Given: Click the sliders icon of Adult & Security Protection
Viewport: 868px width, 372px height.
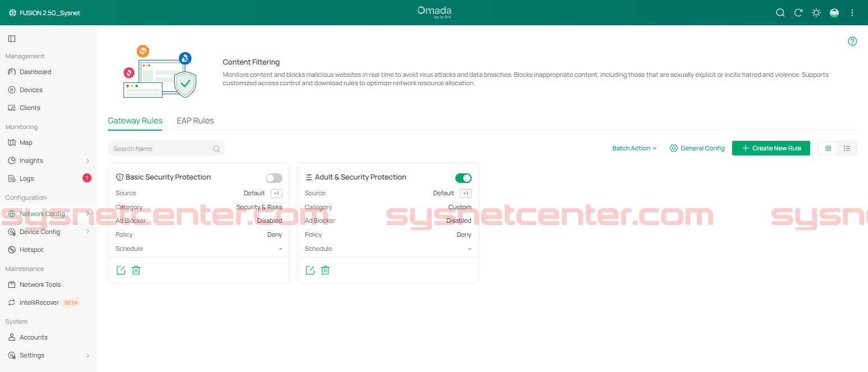Looking at the screenshot, I should point(309,177).
